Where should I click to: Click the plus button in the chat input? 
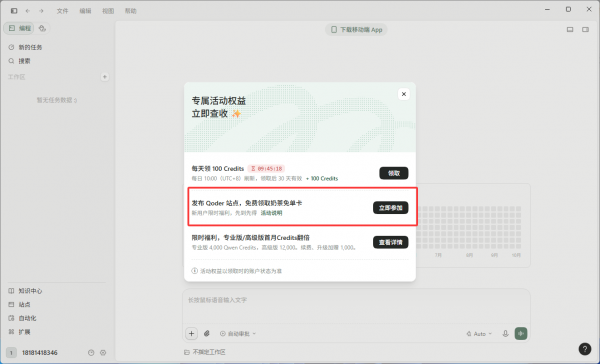[x=191, y=333]
